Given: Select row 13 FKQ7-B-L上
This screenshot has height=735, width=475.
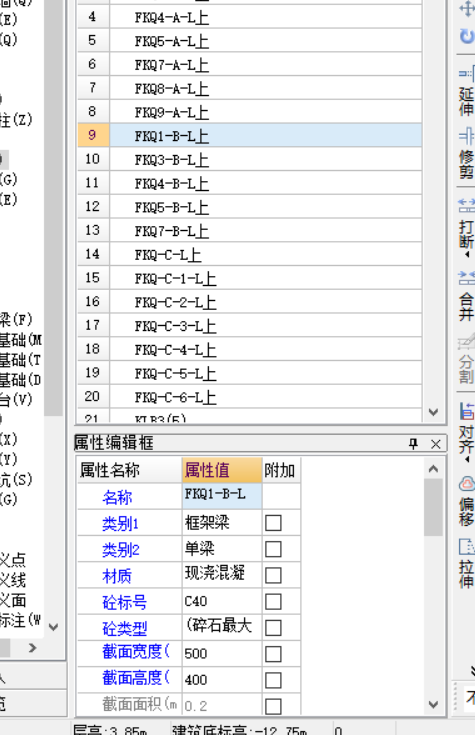Looking at the screenshot, I should 249,231.
